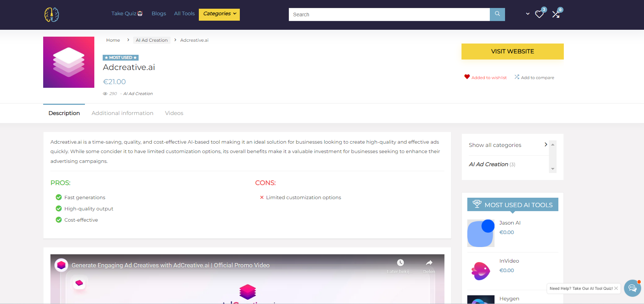Click the Add to compare link
The image size is (644, 304).
tap(538, 78)
